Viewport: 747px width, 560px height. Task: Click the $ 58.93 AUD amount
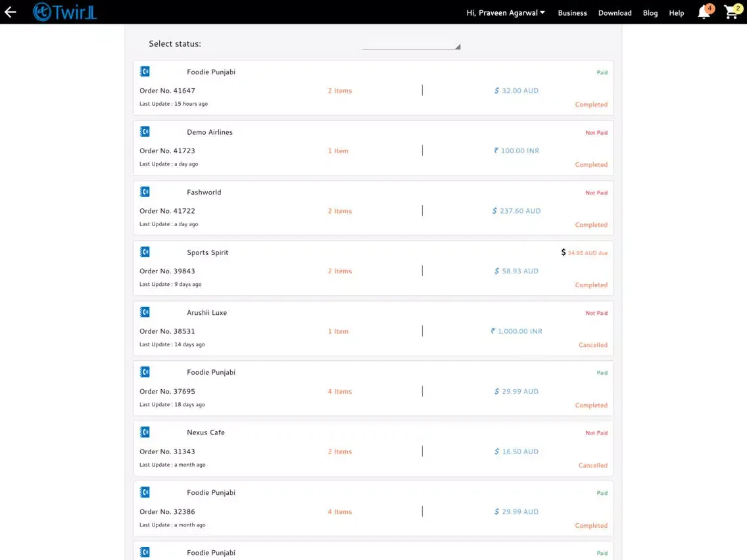click(x=516, y=271)
